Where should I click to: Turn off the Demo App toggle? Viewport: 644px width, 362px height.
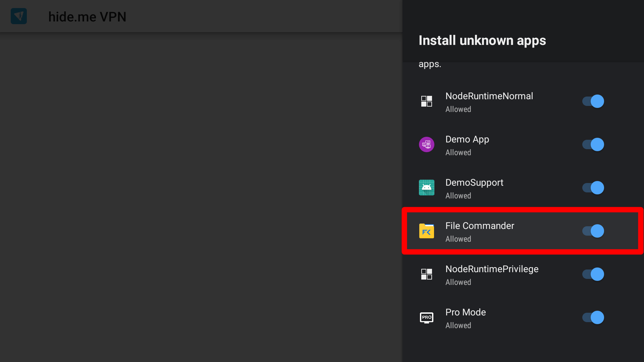pyautogui.click(x=593, y=144)
